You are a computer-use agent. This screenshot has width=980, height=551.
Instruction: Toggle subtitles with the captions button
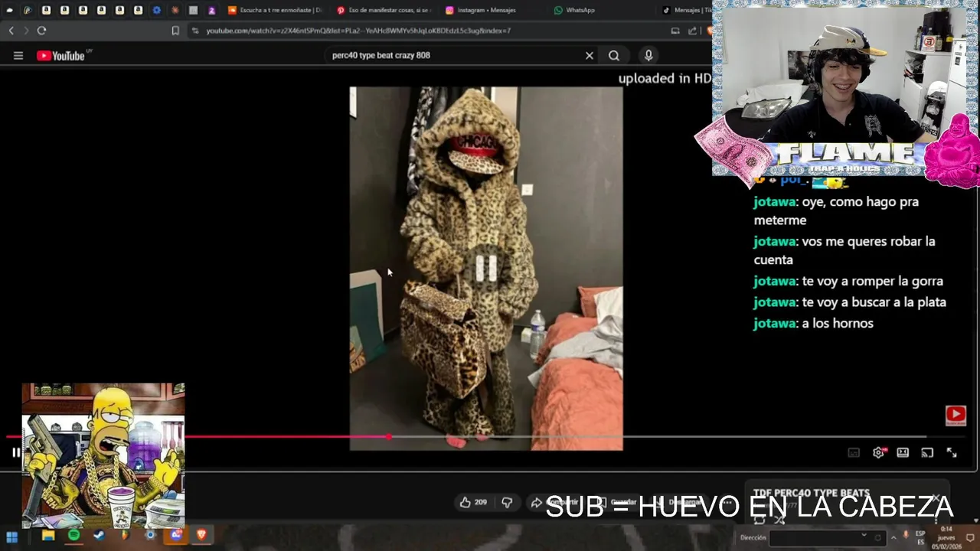pyautogui.click(x=854, y=452)
